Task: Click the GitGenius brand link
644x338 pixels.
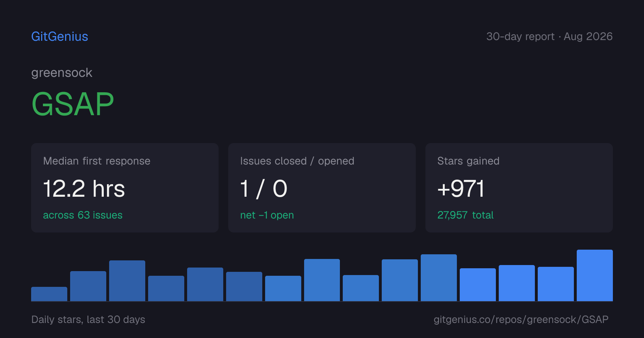Action: click(x=60, y=36)
